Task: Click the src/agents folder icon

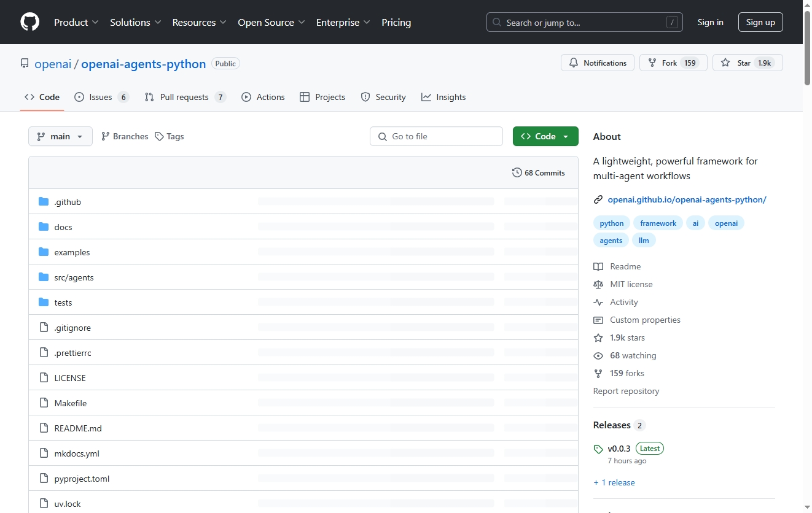Action: 44,277
